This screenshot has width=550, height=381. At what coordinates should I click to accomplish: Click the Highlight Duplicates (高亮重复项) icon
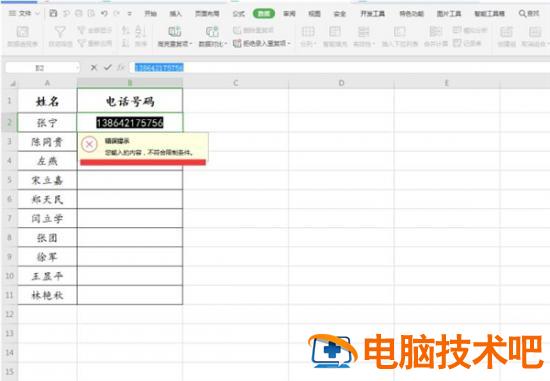pos(175,32)
